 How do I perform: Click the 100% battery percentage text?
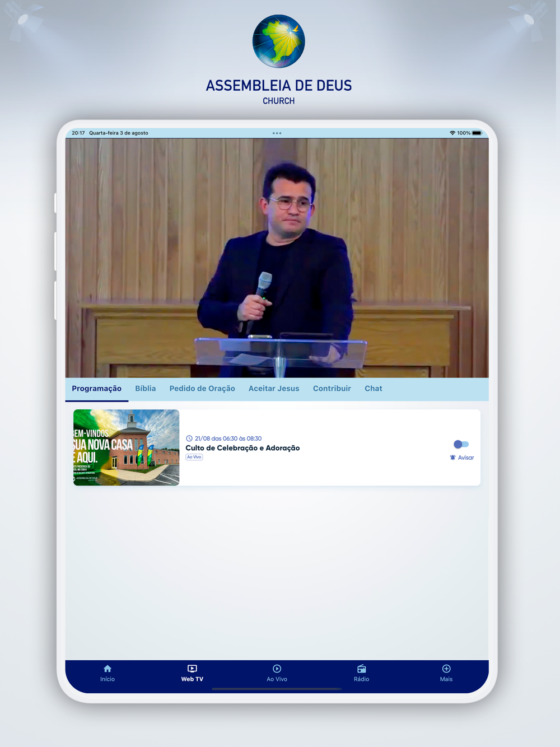(464, 133)
